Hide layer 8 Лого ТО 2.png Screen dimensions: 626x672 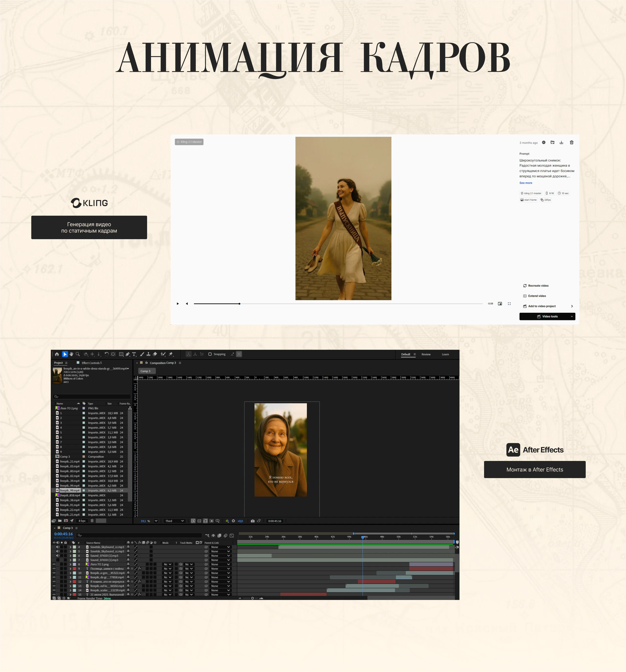tap(54, 564)
